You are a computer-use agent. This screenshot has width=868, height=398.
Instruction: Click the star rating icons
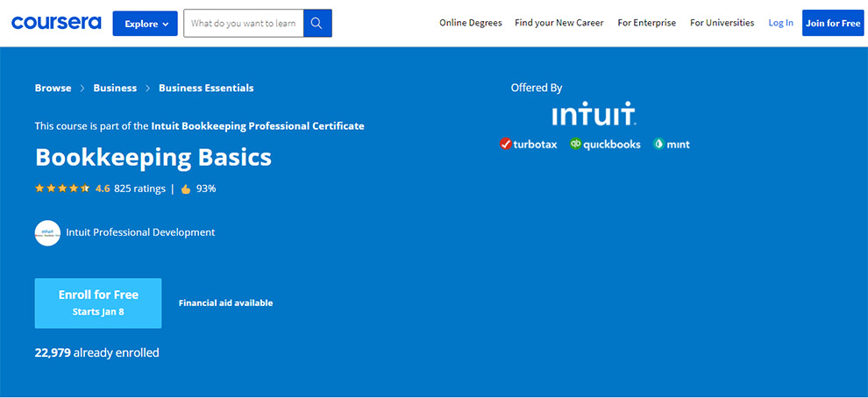coord(62,188)
